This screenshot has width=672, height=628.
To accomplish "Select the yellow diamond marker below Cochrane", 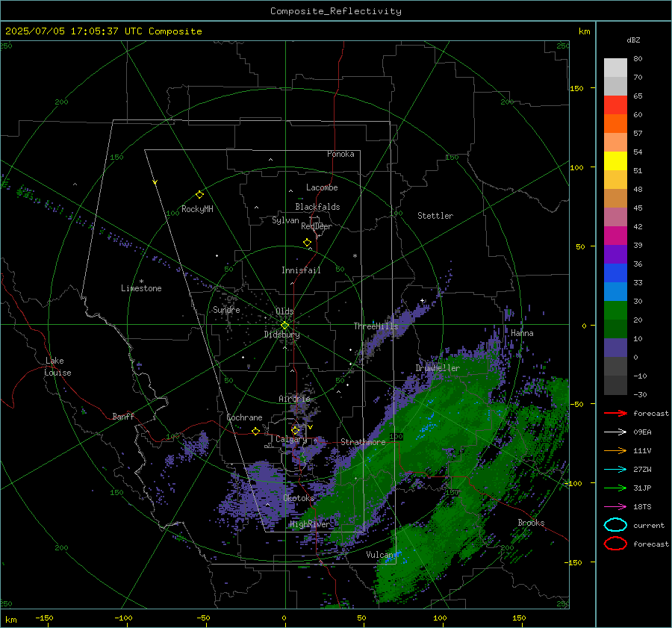I will 255,431.
